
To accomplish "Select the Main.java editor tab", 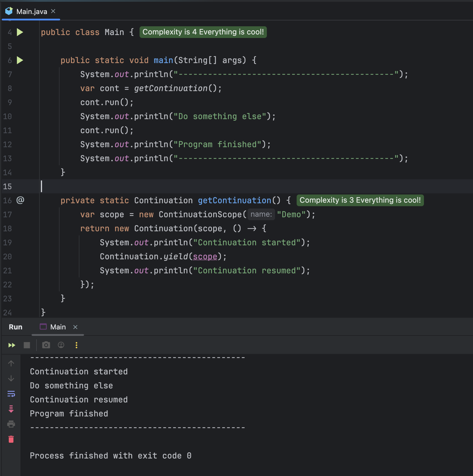I will point(31,11).
